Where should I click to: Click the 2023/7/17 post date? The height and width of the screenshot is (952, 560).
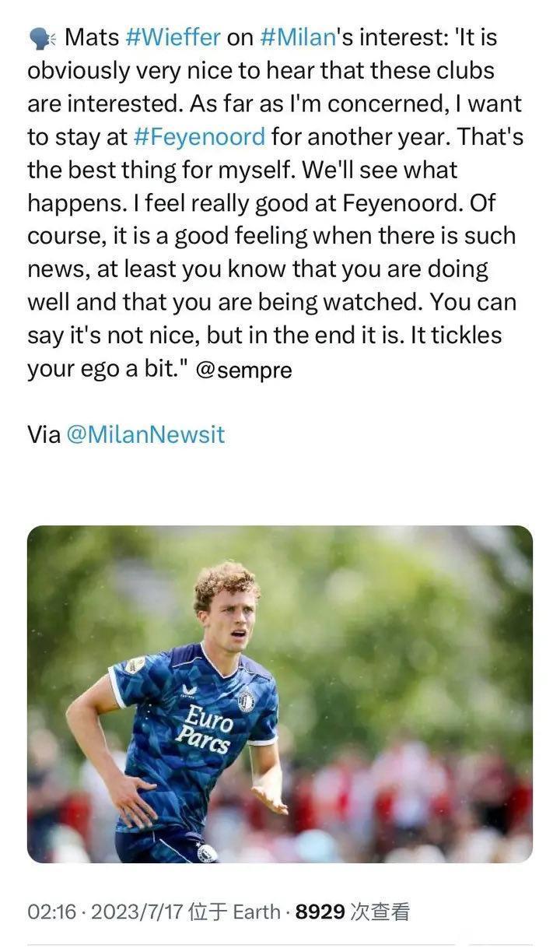point(135,912)
